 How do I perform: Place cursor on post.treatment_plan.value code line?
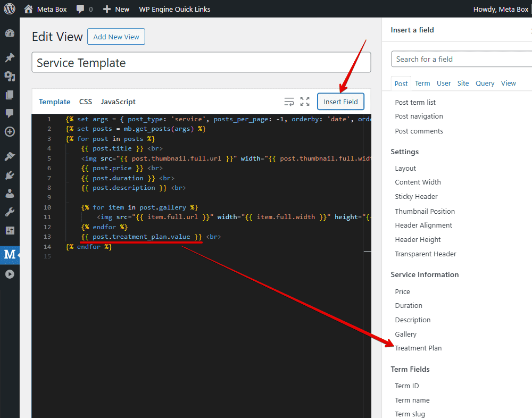(x=142, y=237)
